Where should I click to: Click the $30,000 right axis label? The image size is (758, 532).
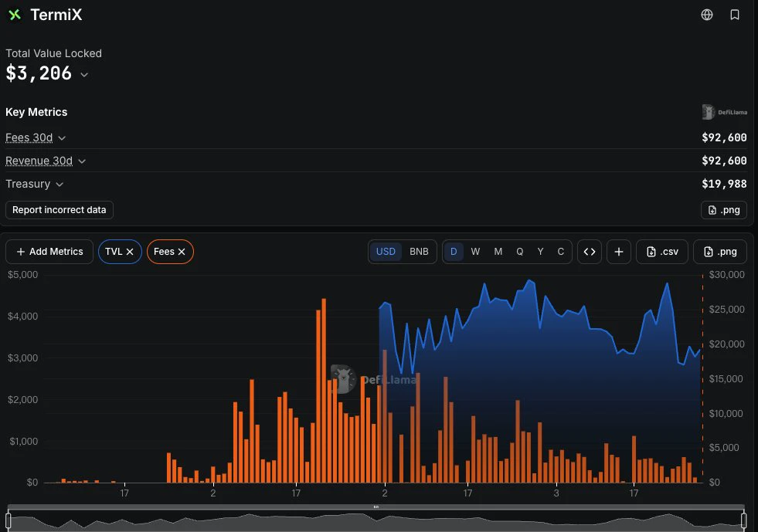726,274
